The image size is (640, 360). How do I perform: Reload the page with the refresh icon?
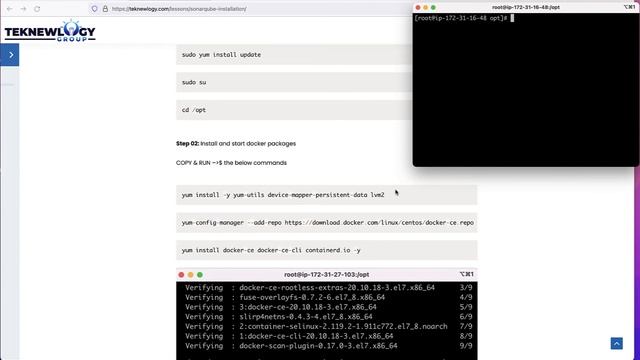click(37, 9)
